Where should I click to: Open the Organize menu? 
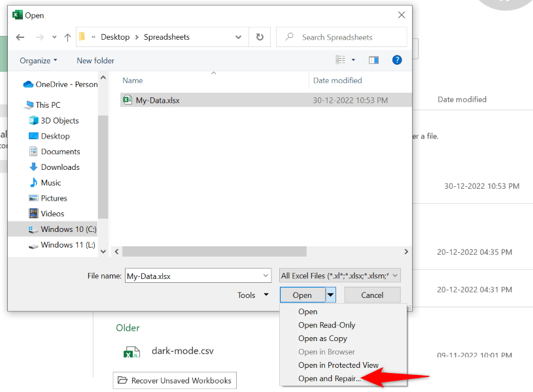(38, 61)
